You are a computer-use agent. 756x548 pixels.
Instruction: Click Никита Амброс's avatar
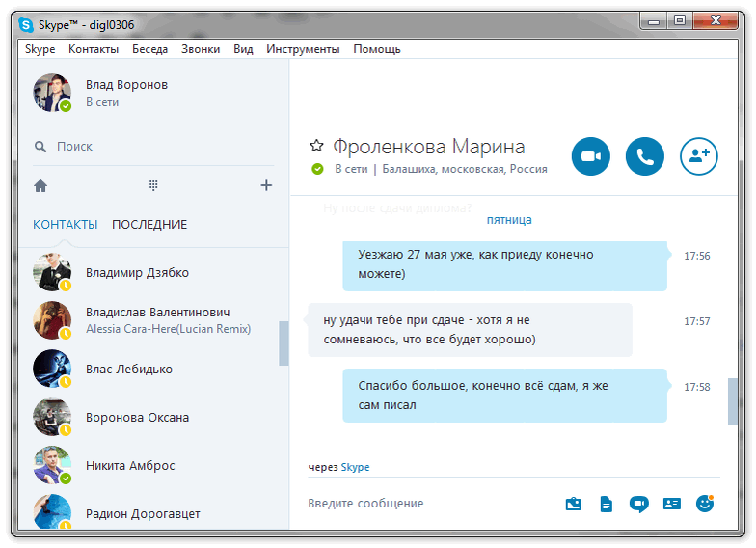(x=52, y=465)
